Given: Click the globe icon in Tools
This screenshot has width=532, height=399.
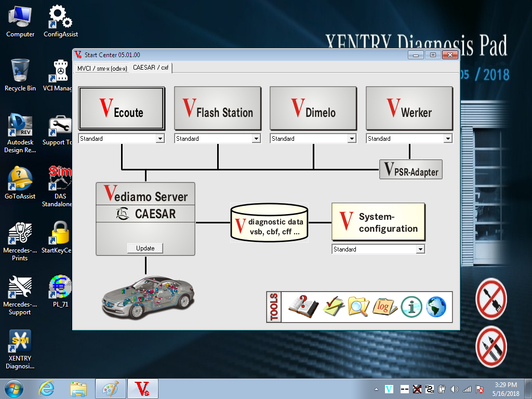Looking at the screenshot, I should coord(436,307).
